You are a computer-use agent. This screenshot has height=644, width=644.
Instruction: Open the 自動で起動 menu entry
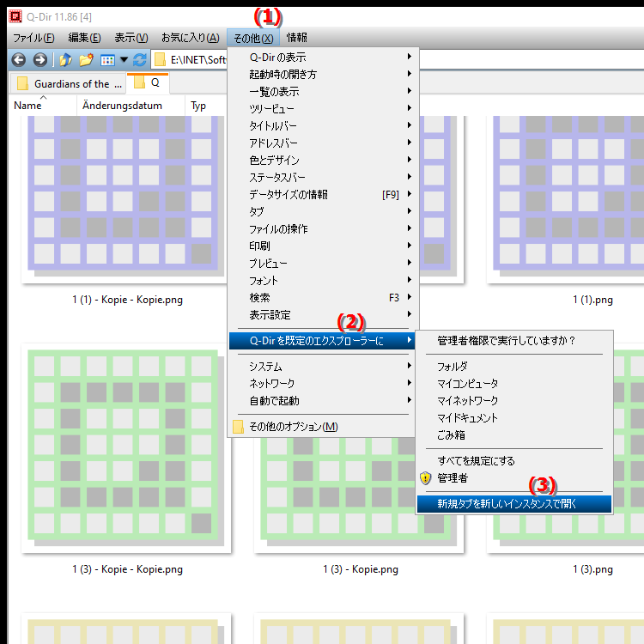pyautogui.click(x=322, y=401)
